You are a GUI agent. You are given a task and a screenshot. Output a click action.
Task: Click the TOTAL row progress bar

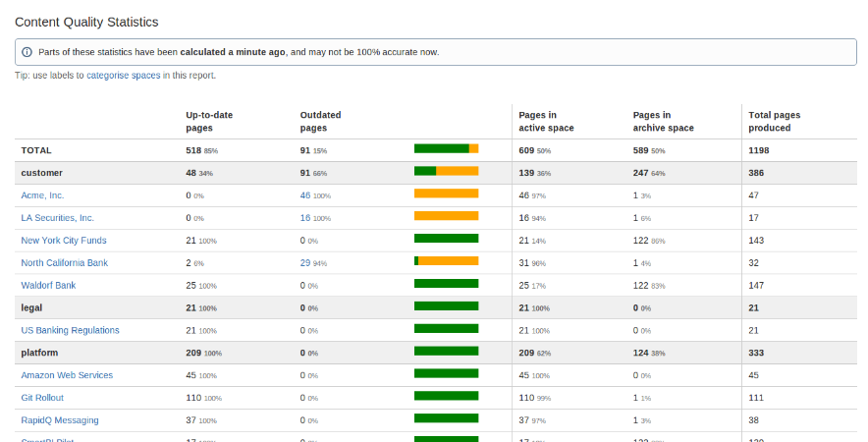(x=446, y=149)
